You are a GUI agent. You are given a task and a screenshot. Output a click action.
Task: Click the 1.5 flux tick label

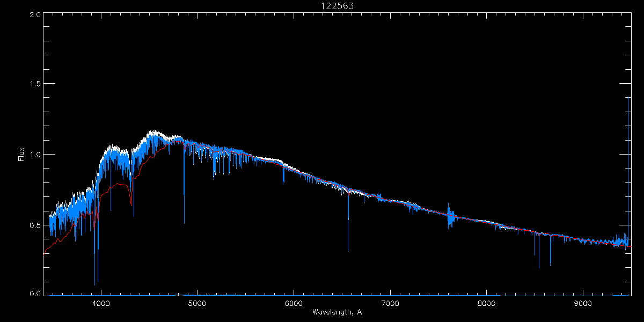pos(35,84)
